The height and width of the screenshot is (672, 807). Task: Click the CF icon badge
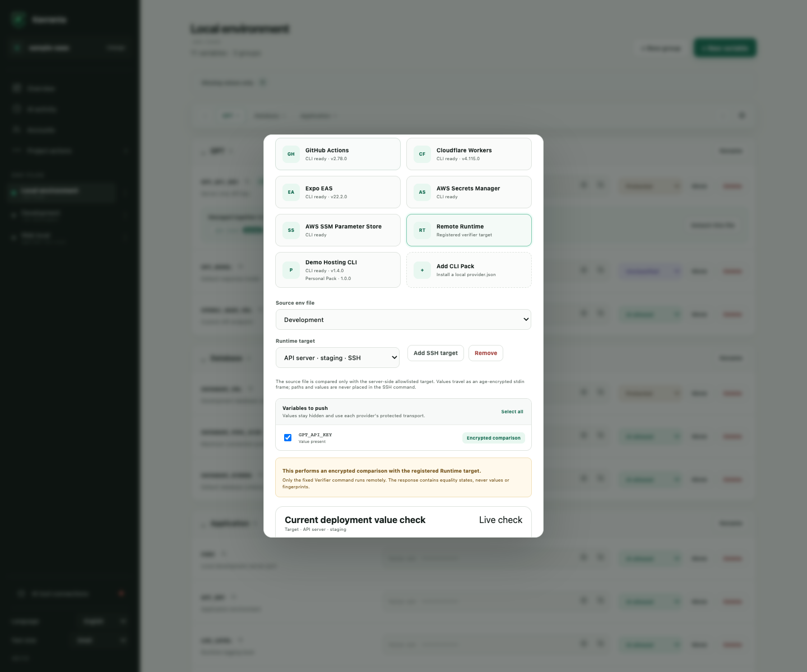tap(422, 154)
